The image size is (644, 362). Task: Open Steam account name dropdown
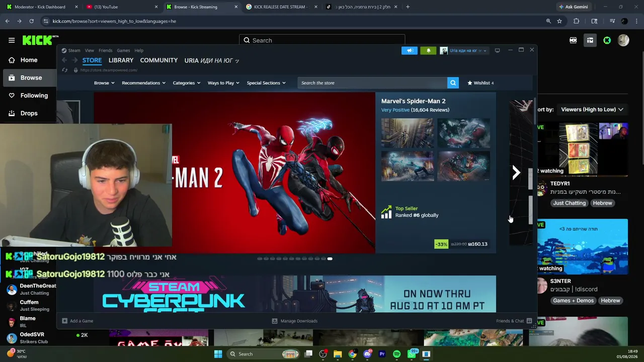pos(463,50)
